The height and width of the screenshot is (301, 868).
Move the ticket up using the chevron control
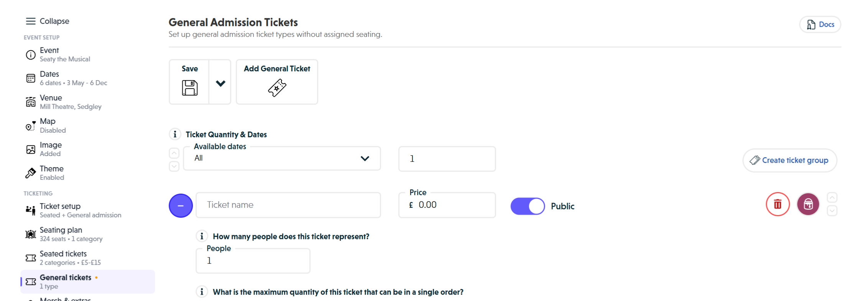pyautogui.click(x=833, y=197)
